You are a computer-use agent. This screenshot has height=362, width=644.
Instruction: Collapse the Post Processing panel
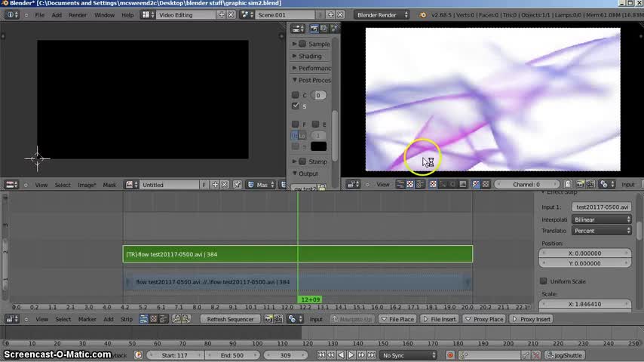pyautogui.click(x=295, y=80)
